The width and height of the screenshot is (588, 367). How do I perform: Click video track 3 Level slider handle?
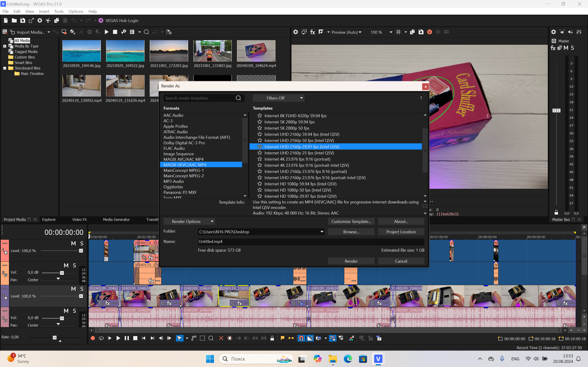81,296
